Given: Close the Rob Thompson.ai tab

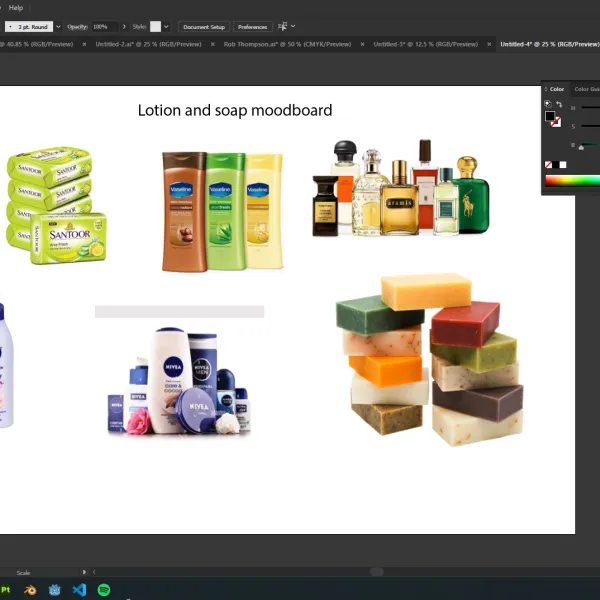Looking at the screenshot, I should [362, 44].
